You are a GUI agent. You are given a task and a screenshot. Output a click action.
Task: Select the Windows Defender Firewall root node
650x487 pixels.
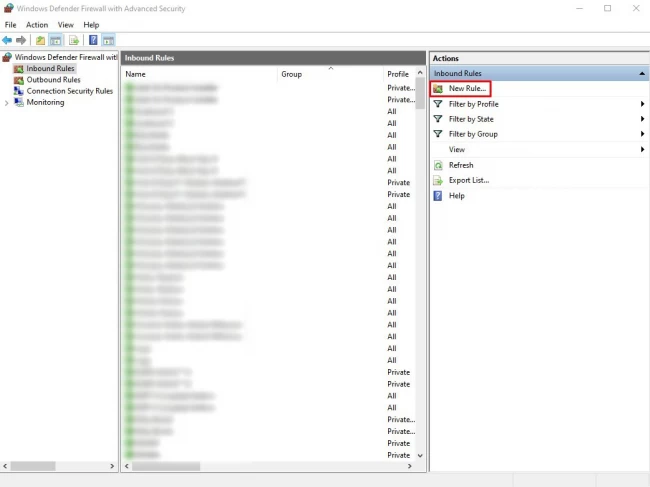pos(66,57)
